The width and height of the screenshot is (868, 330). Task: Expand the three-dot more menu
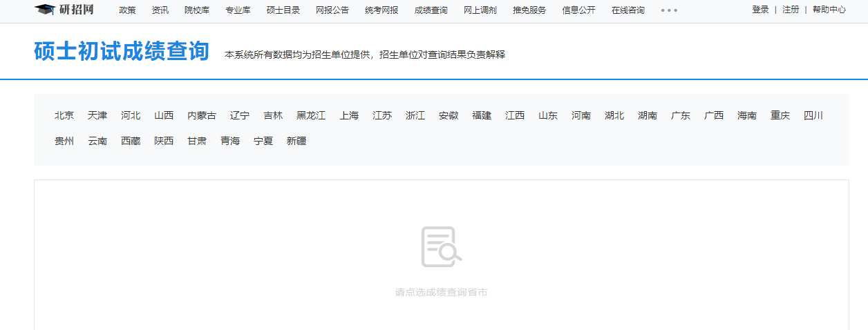coord(669,10)
